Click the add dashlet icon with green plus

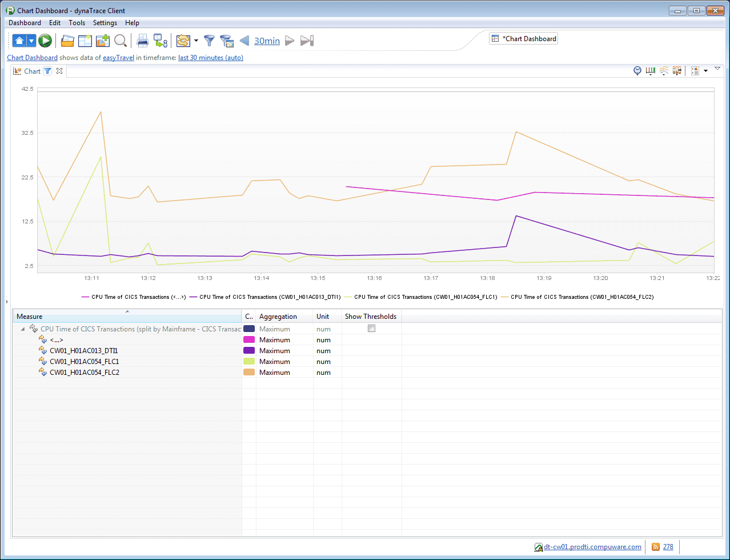coord(103,41)
